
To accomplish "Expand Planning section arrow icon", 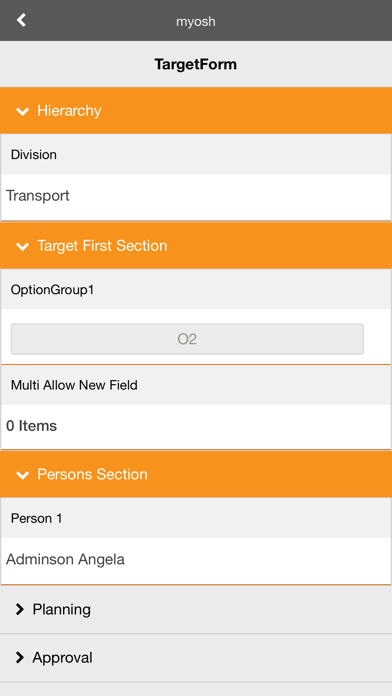I will pos(20,609).
